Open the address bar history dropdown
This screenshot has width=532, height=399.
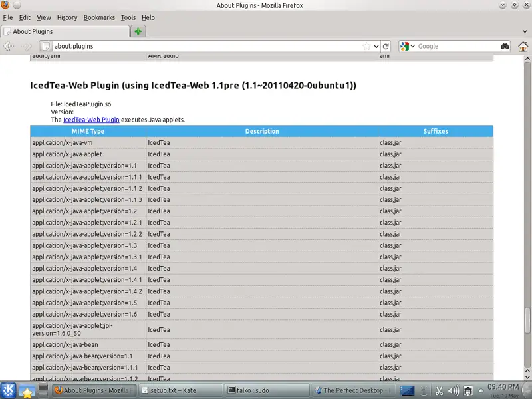pos(376,46)
